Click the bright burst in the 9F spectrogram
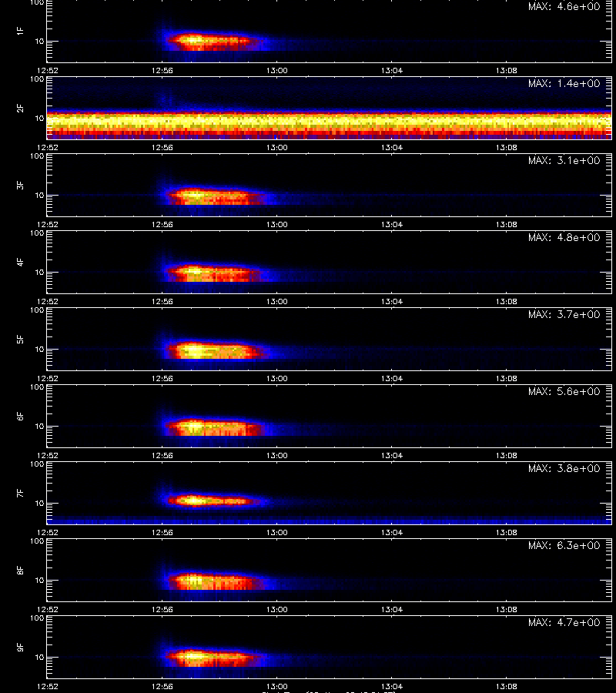 point(214,658)
